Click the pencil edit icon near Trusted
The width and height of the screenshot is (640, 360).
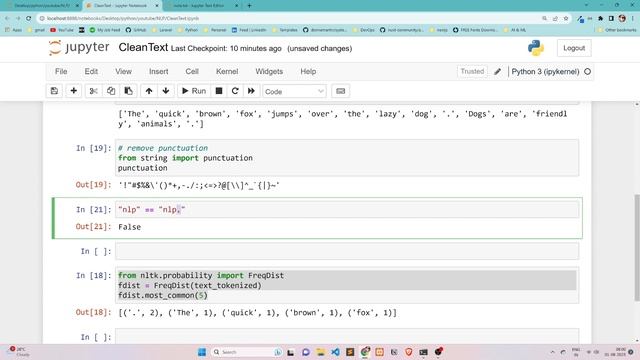pos(498,72)
